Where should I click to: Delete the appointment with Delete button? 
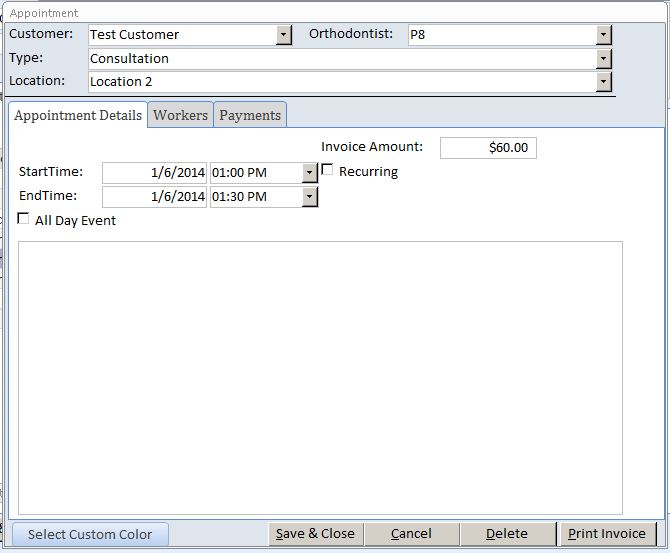click(x=507, y=534)
